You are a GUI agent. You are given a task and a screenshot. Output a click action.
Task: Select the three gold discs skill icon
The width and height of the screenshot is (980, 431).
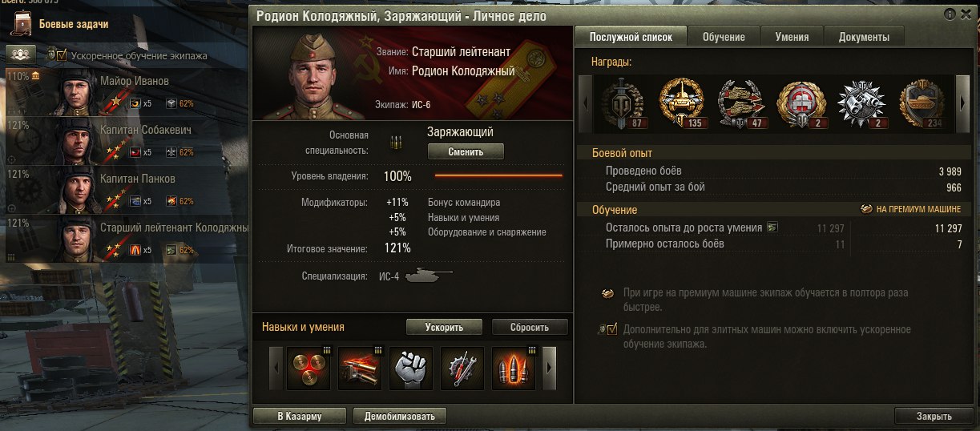tap(308, 369)
